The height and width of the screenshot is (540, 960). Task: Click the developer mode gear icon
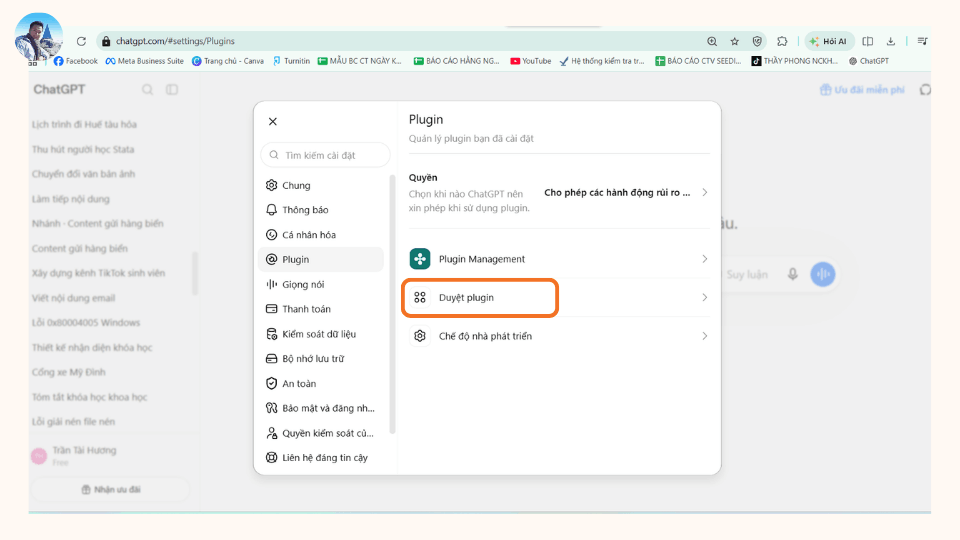tap(420, 336)
